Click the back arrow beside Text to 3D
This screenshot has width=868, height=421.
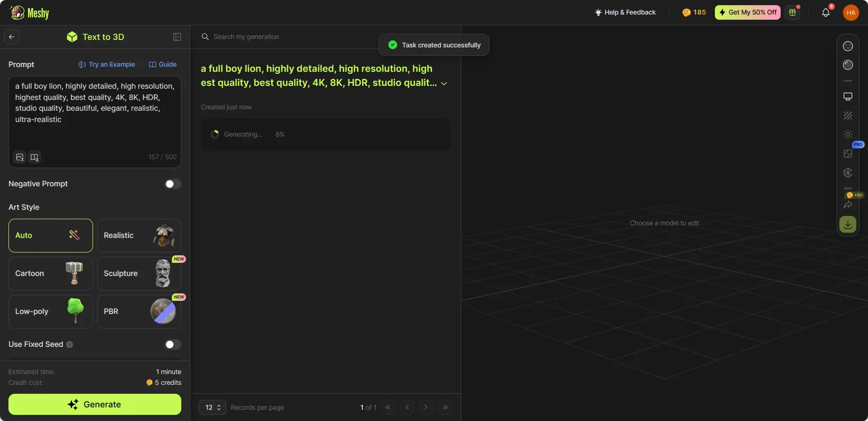[x=12, y=37]
